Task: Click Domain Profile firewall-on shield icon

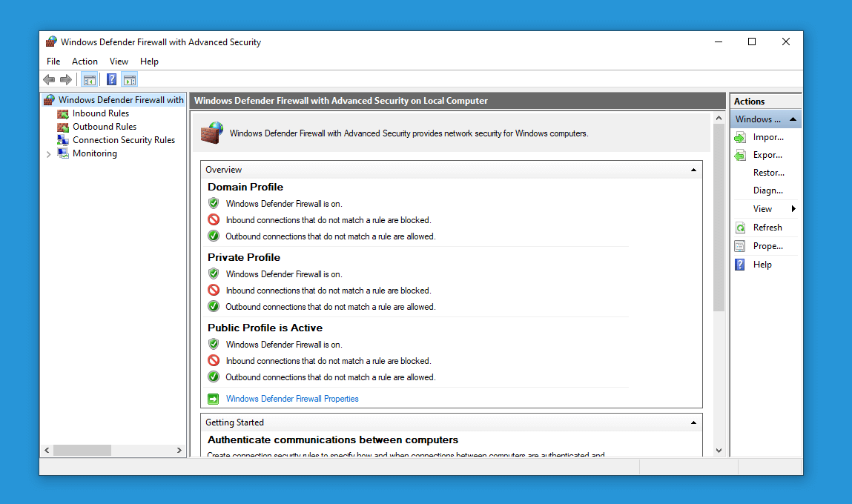Action: click(214, 203)
